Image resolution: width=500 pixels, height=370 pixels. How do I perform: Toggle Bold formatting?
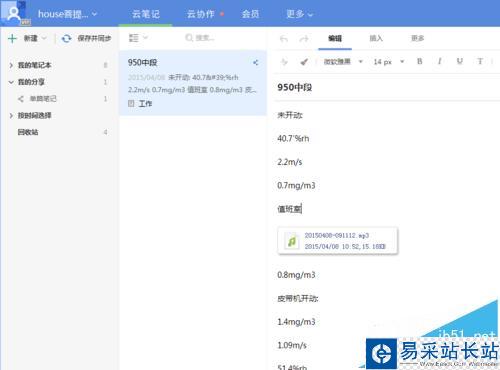click(x=420, y=61)
